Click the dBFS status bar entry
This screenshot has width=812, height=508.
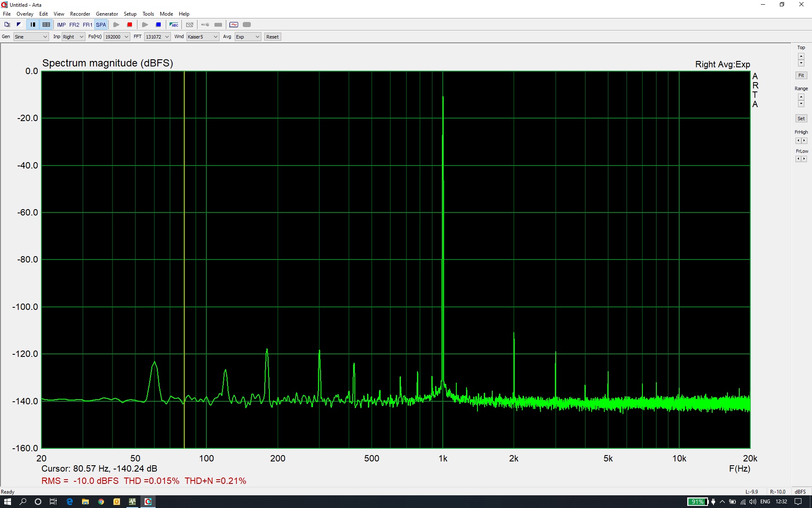pyautogui.click(x=800, y=492)
